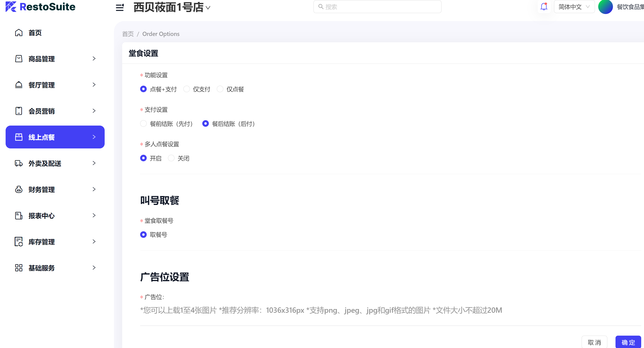The width and height of the screenshot is (644, 348).
Task: Click the report icon for 报表中心
Action: [x=19, y=216]
